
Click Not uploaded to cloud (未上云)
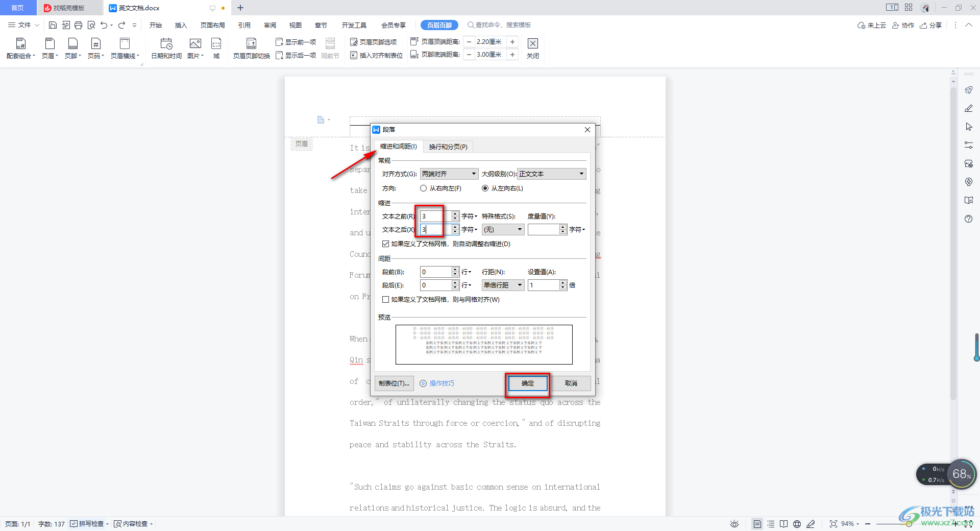tap(872, 25)
